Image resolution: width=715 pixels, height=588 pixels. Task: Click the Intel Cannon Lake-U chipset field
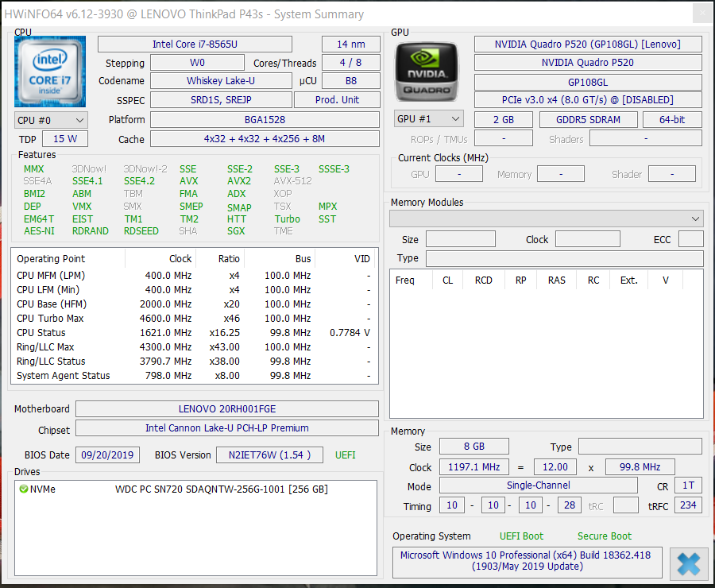[226, 428]
